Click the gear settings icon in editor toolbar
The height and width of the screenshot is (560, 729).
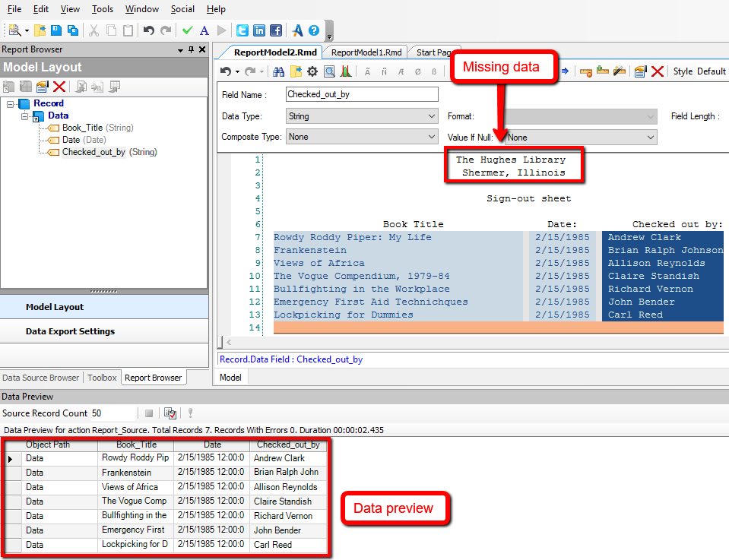[312, 71]
